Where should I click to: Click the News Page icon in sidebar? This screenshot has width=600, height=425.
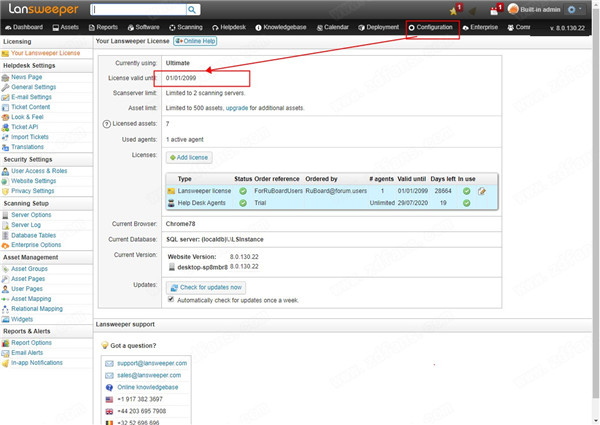[x=5, y=77]
